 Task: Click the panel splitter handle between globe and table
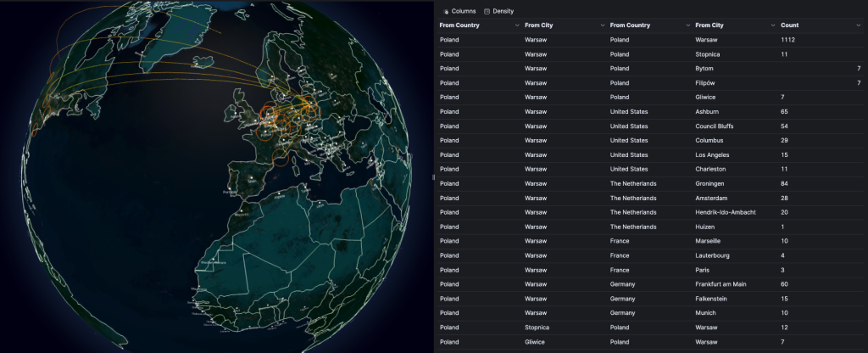pyautogui.click(x=433, y=177)
